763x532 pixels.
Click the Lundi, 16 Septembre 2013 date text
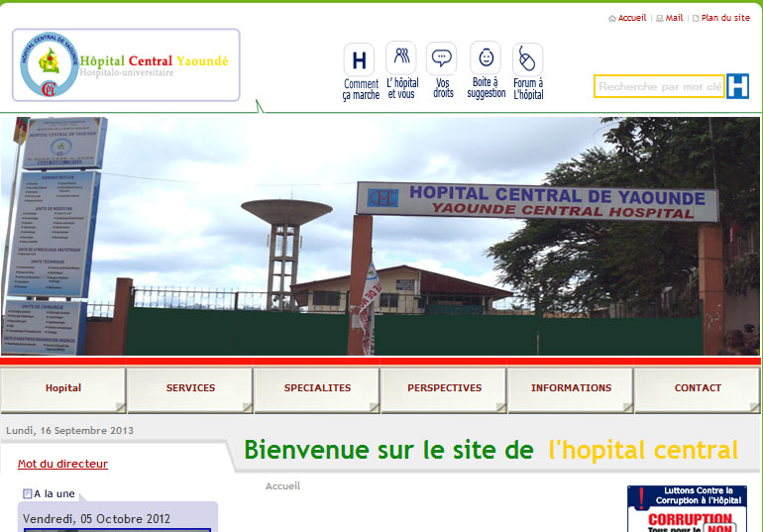pyautogui.click(x=69, y=430)
